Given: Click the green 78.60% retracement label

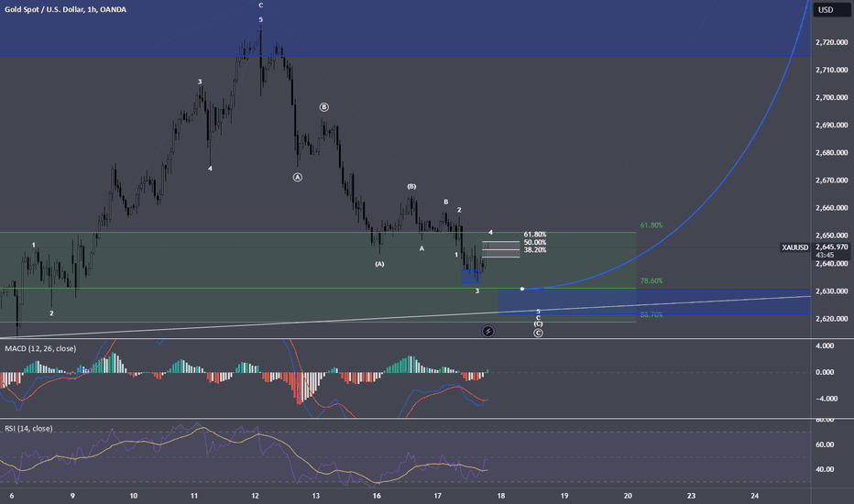Looking at the screenshot, I should pos(651,280).
